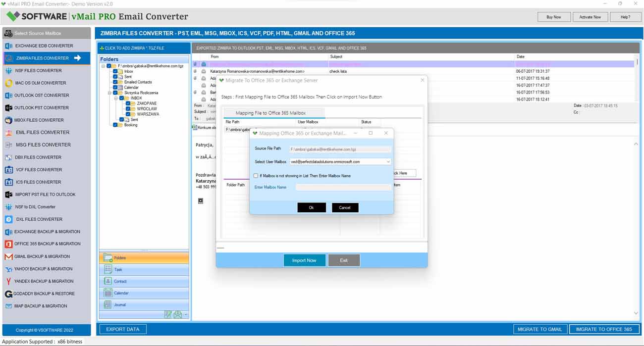This screenshot has height=346, width=644.
Task: Click the mail envelope icon under Journal panel
Action: [177, 314]
